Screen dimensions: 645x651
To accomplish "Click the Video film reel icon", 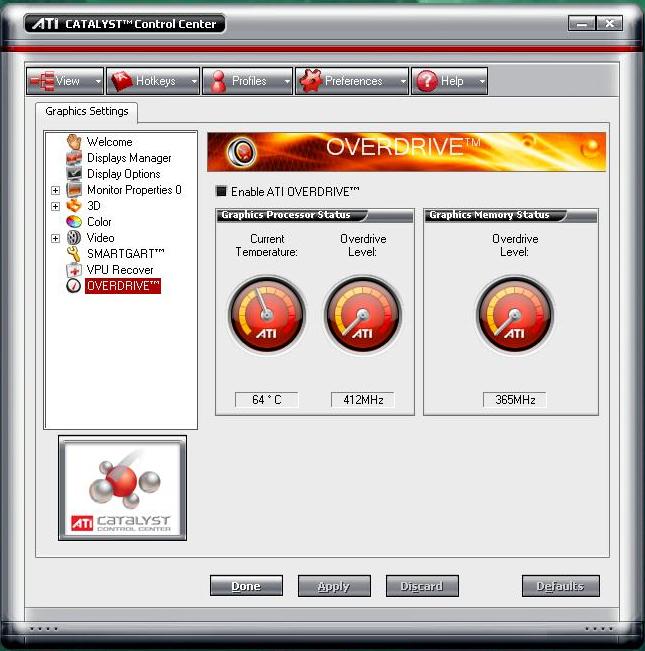I will [74, 237].
